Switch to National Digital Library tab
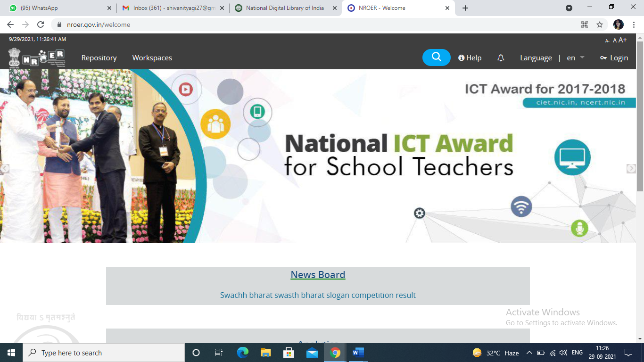Image resolution: width=644 pixels, height=362 pixels. (285, 8)
